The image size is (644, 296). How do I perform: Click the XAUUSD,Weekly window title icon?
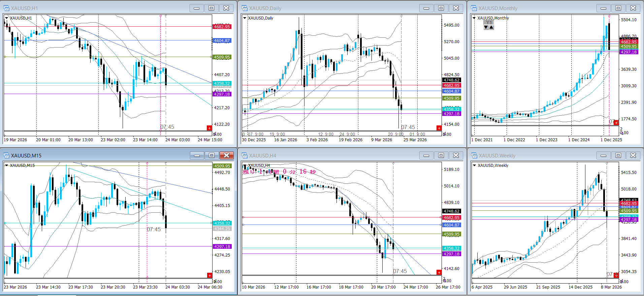[474, 155]
